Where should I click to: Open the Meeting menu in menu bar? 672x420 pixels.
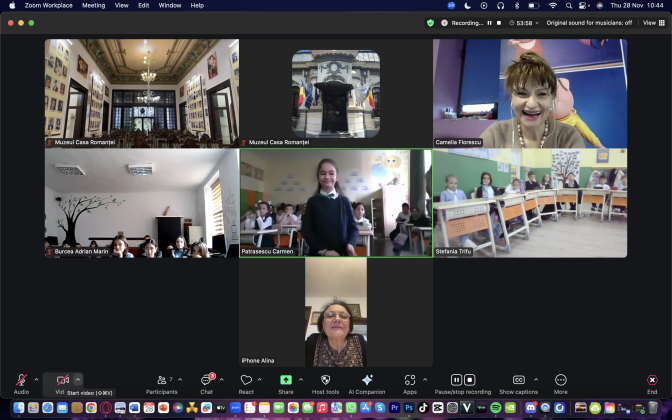[93, 5]
